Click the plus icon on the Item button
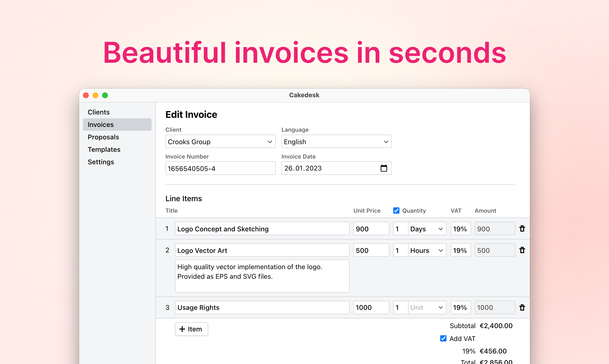 click(x=182, y=329)
